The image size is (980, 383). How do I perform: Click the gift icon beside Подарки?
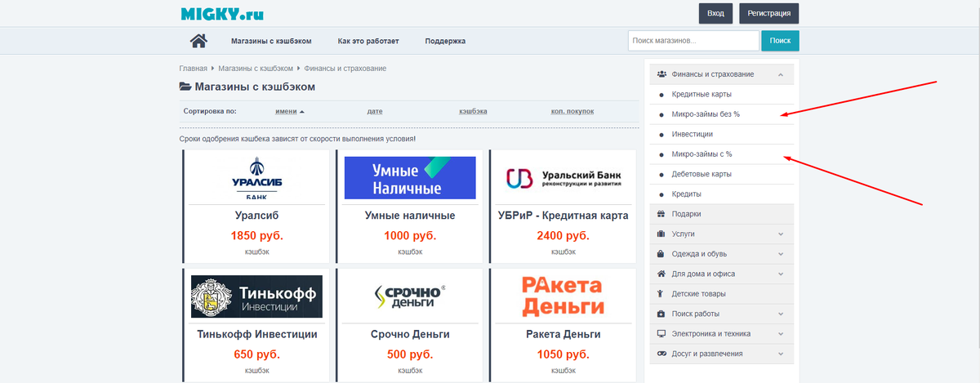[x=661, y=214]
